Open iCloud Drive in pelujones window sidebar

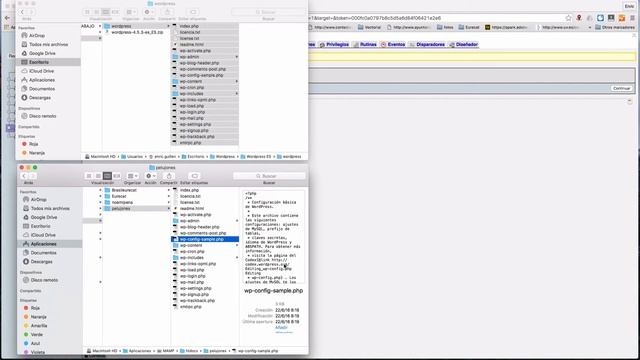pos(43,235)
